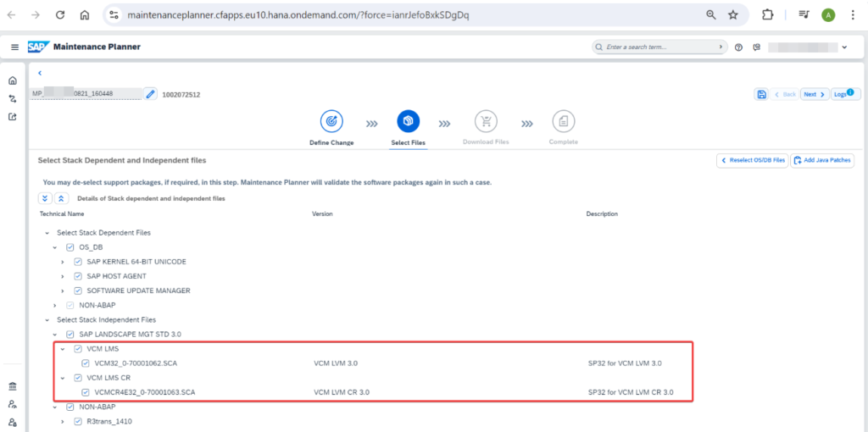The height and width of the screenshot is (432, 868).
Task: Open the Logs button
Action: pos(845,95)
